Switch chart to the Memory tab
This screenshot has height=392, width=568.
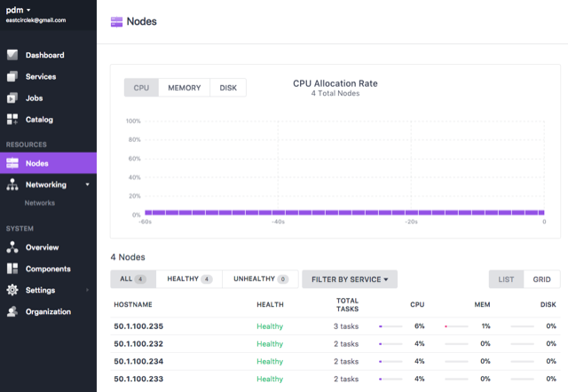[x=185, y=88]
